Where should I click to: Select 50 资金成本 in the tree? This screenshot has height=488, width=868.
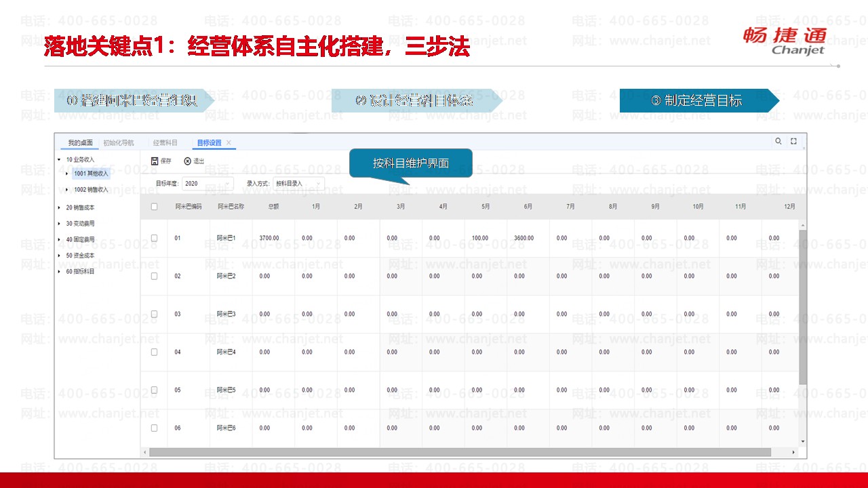80,256
